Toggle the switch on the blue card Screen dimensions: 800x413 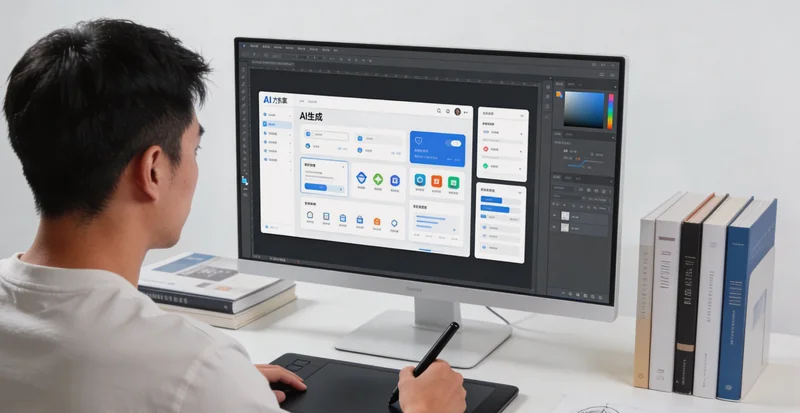pyautogui.click(x=455, y=144)
